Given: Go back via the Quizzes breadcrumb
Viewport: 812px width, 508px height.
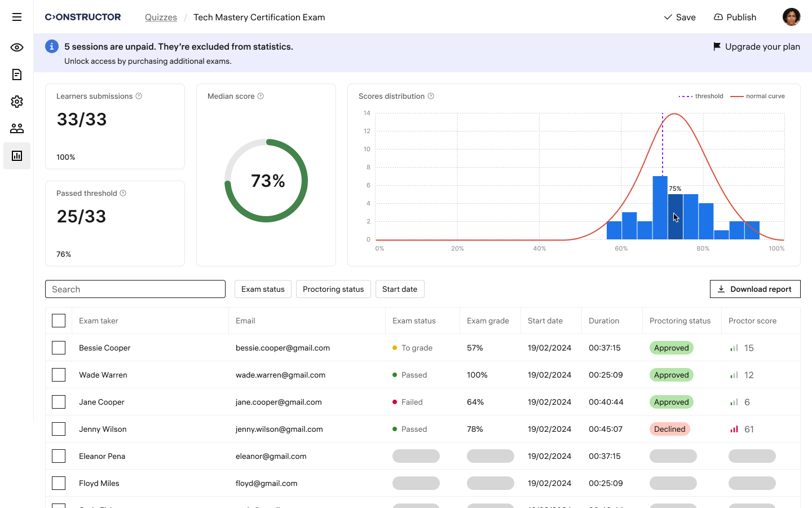Looking at the screenshot, I should (161, 17).
